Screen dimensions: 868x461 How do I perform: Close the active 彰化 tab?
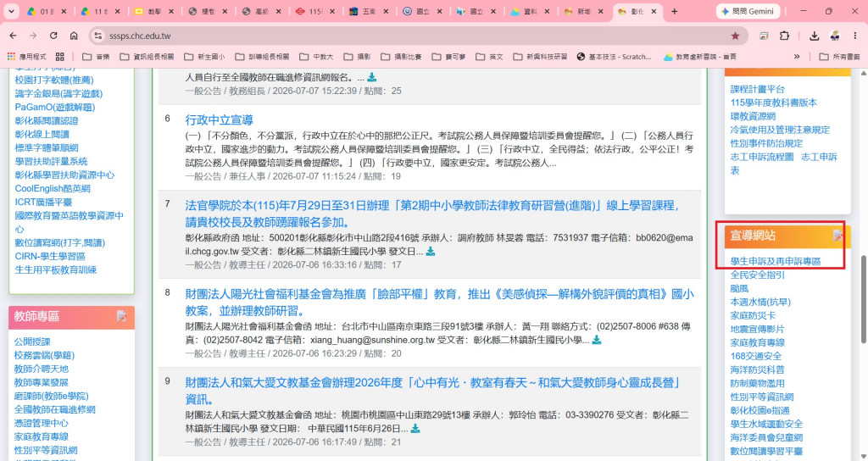pyautogui.click(x=654, y=12)
